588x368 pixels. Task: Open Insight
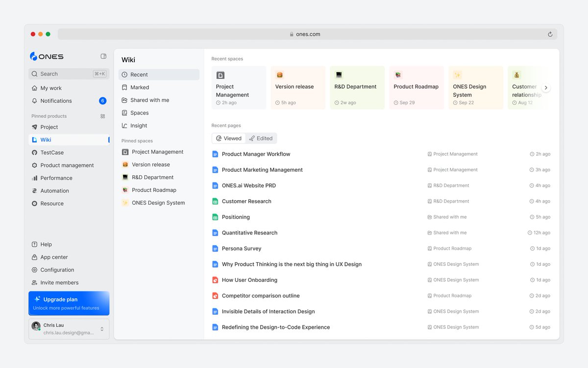click(159, 126)
